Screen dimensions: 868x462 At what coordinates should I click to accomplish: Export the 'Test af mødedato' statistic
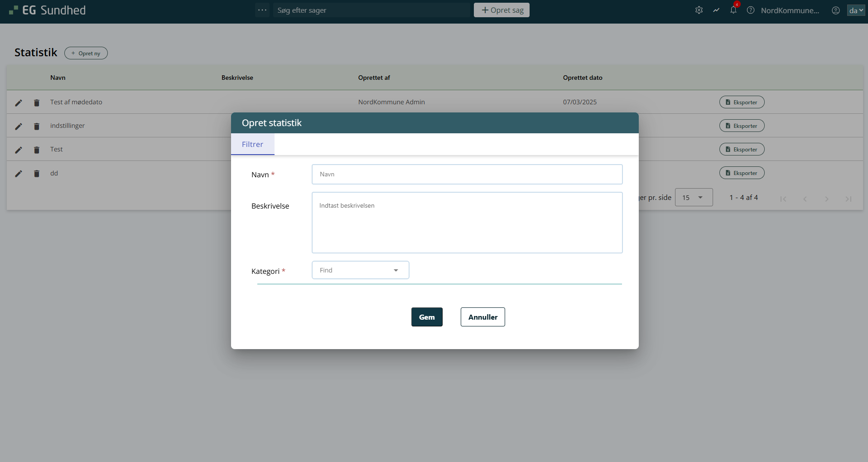coord(742,102)
